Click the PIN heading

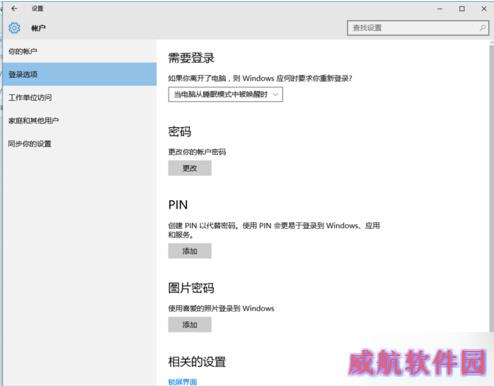pos(178,205)
